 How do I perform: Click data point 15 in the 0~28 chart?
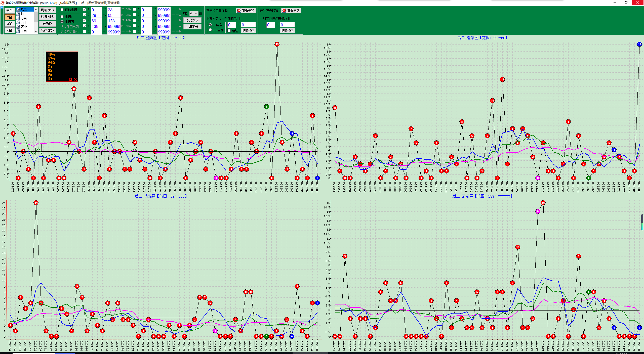(x=277, y=44)
